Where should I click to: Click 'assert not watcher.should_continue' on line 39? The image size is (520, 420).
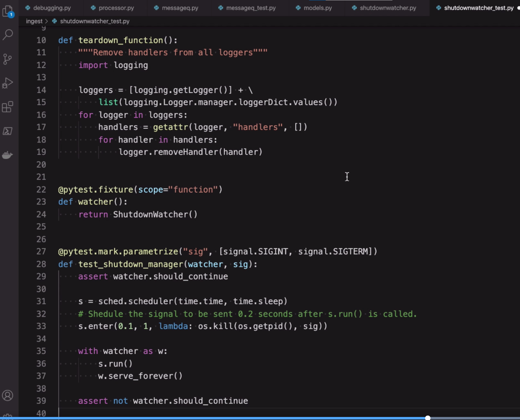click(163, 401)
